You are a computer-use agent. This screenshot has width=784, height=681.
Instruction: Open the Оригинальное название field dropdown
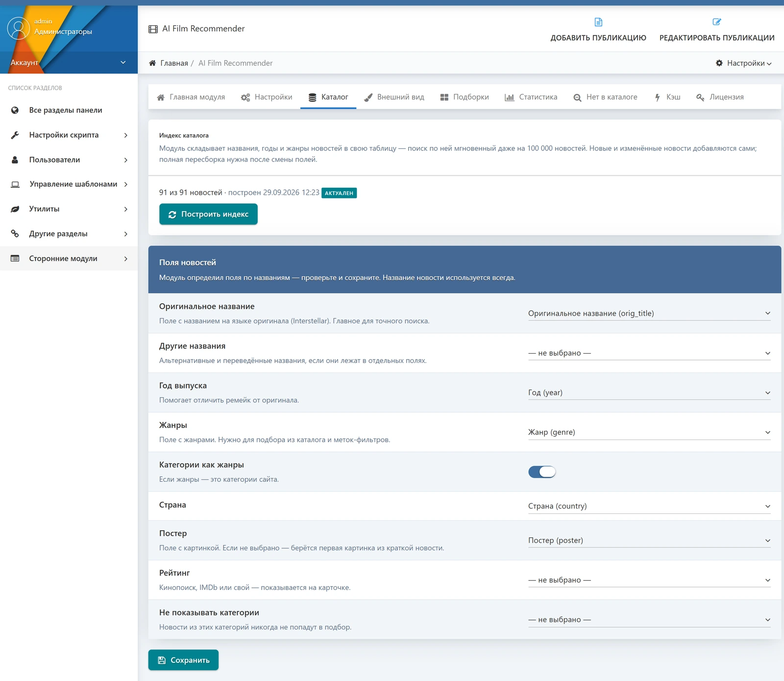[649, 314]
